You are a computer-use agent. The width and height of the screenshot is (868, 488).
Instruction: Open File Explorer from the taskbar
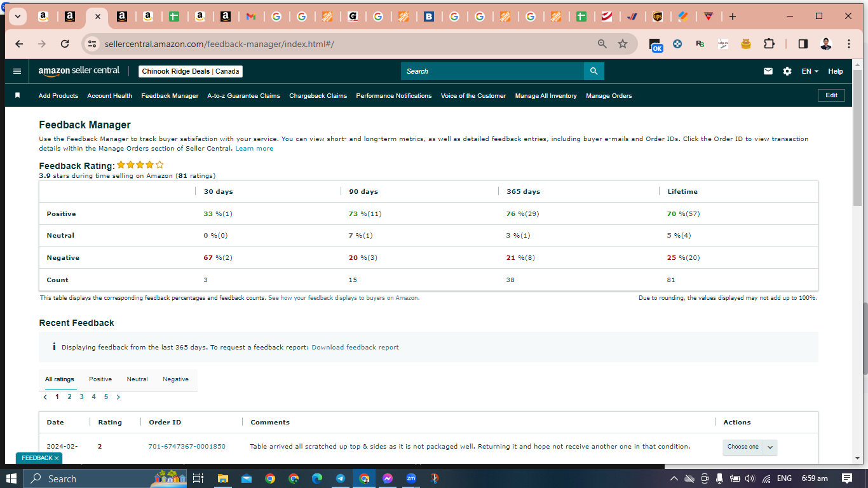click(222, 478)
